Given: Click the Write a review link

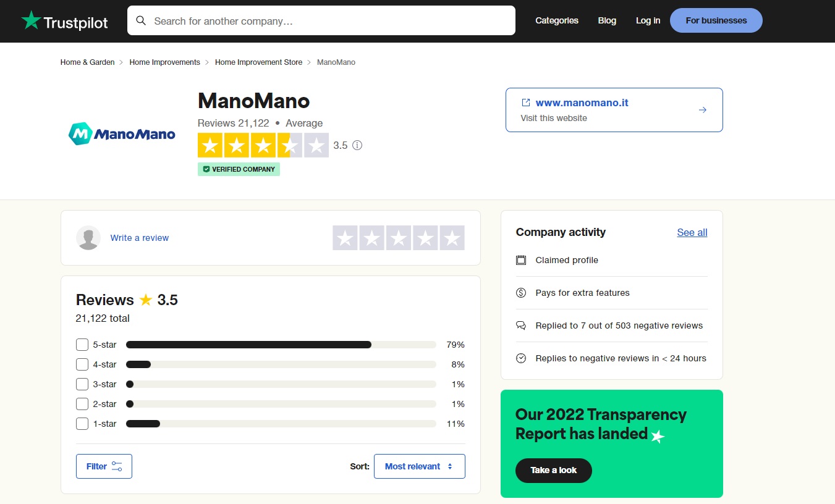Looking at the screenshot, I should 140,238.
